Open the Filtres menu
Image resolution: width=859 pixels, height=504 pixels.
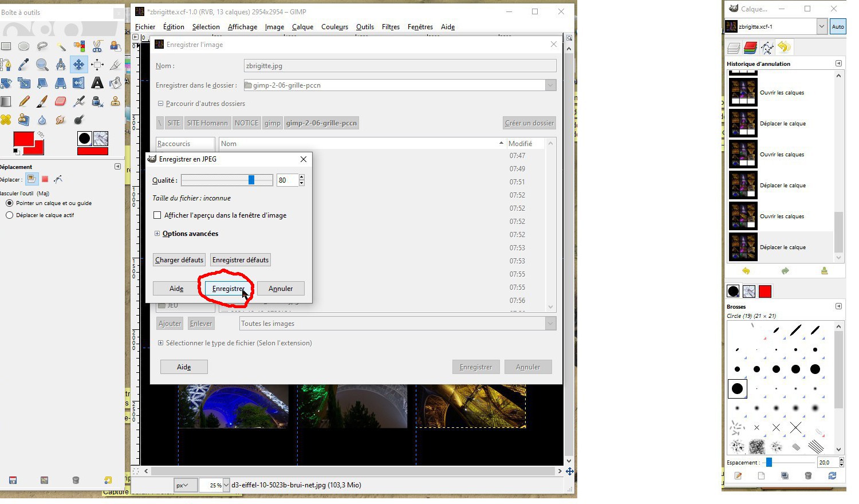click(x=391, y=27)
